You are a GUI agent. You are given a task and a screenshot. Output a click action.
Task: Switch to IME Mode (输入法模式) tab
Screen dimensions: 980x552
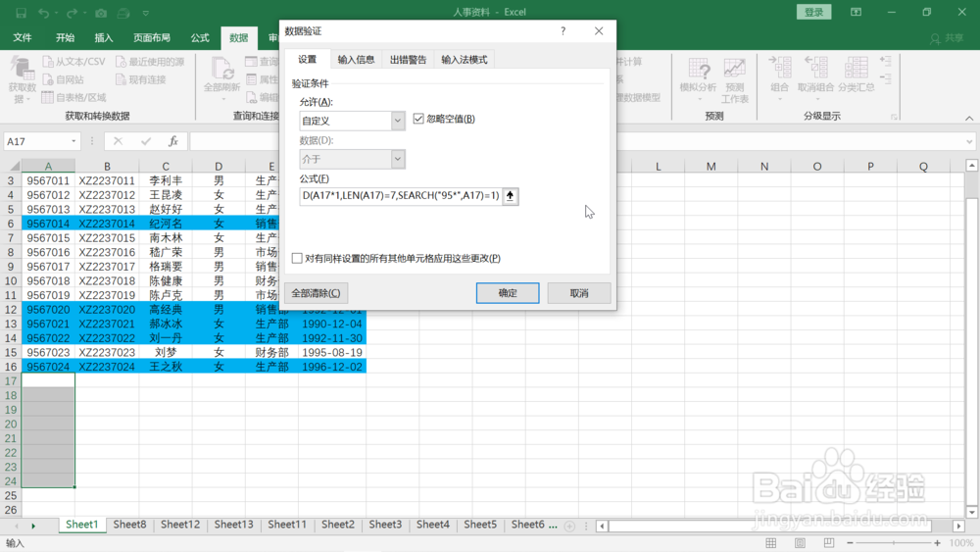(x=465, y=60)
